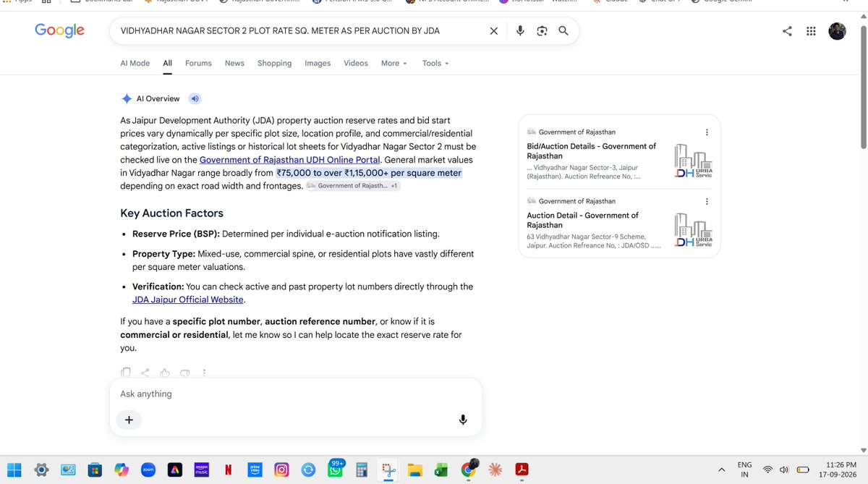Open Google Lens image search

542,31
